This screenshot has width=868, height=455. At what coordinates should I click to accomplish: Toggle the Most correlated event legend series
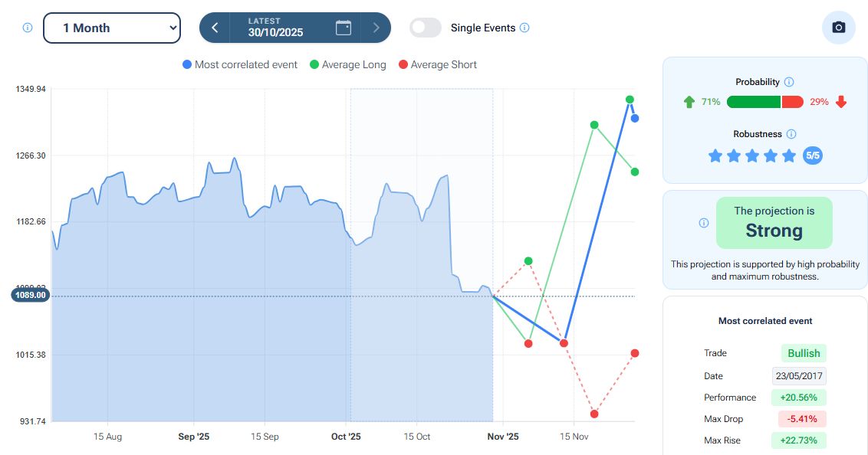pyautogui.click(x=239, y=65)
